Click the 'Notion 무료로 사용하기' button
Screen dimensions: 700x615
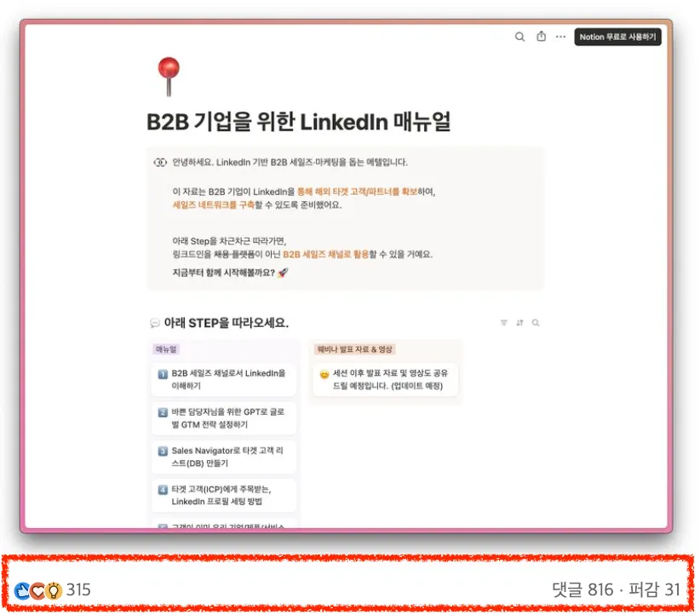pos(618,37)
